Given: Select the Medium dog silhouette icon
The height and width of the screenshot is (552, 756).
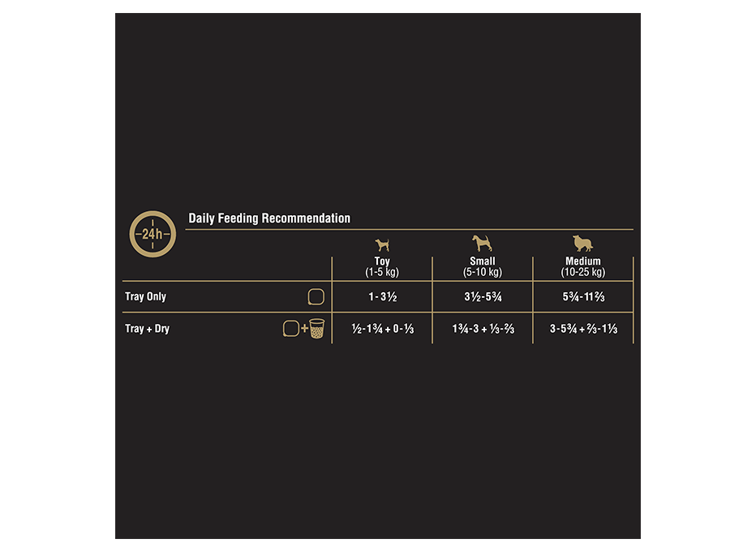Looking at the screenshot, I should pos(583,244).
